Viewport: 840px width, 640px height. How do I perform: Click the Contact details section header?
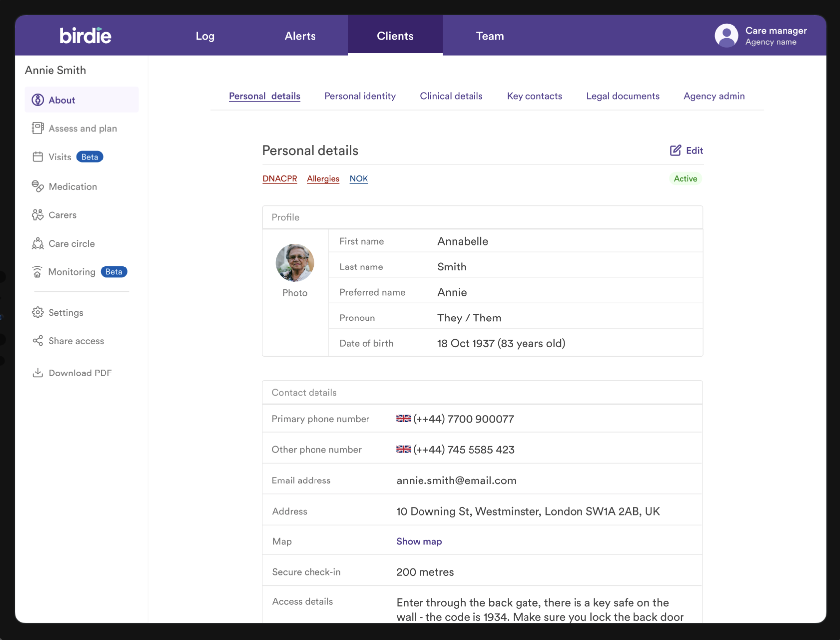point(483,392)
